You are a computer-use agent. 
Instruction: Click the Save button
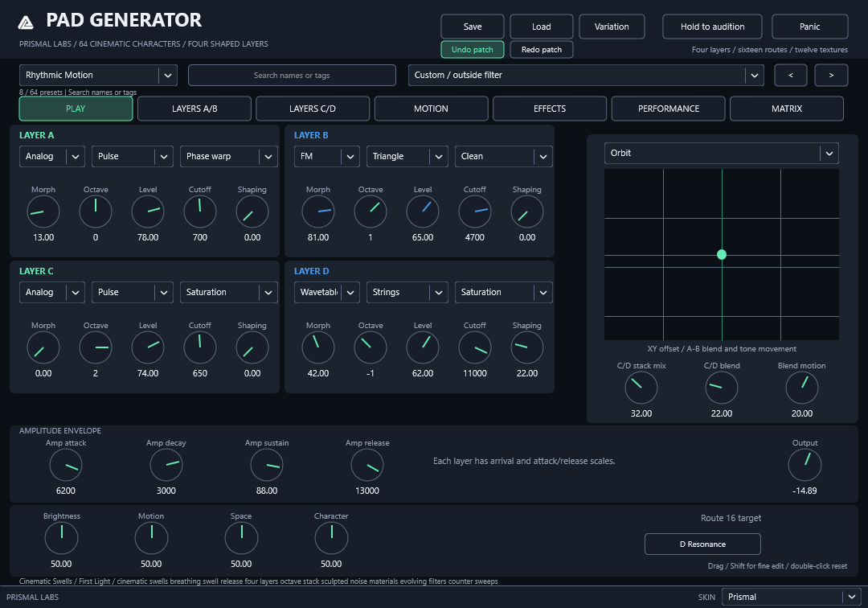click(x=473, y=27)
